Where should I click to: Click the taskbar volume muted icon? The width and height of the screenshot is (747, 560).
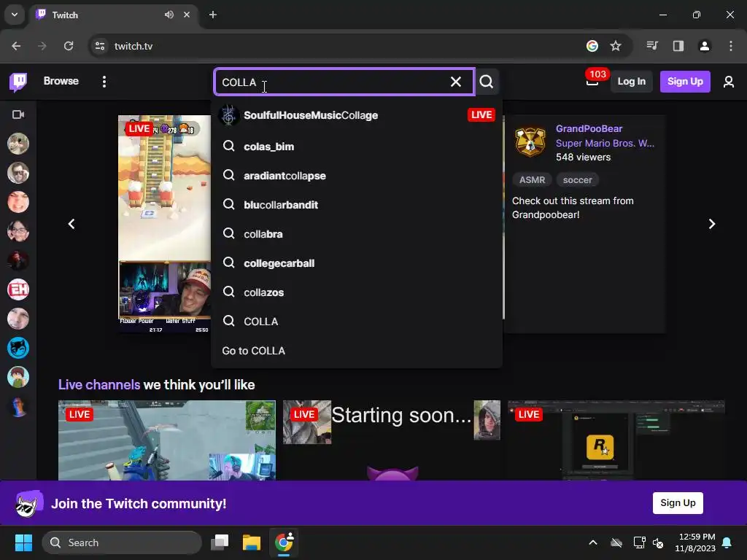point(659,542)
